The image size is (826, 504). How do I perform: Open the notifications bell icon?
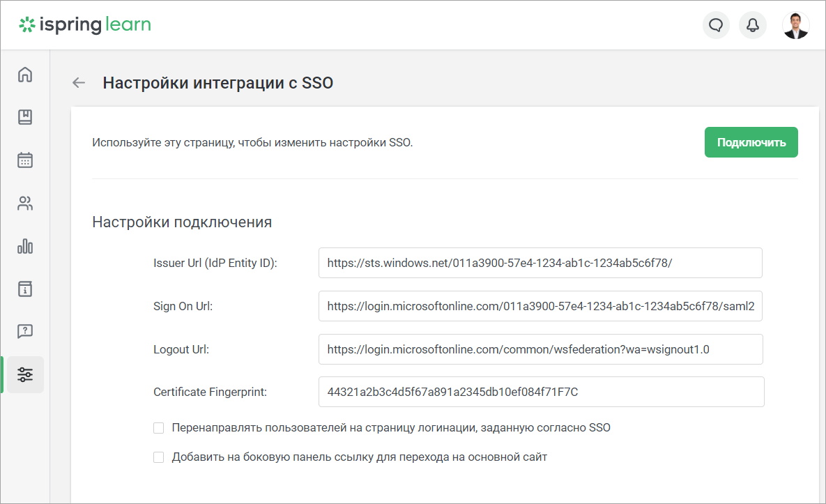coord(753,25)
